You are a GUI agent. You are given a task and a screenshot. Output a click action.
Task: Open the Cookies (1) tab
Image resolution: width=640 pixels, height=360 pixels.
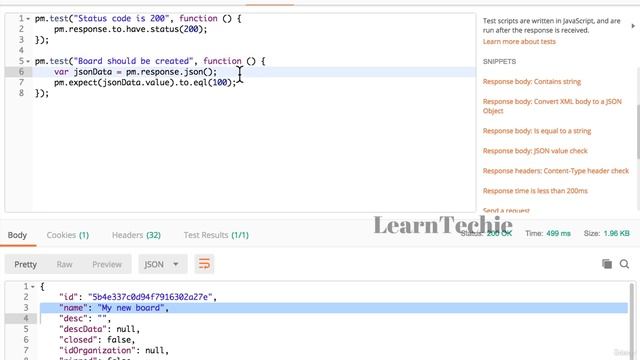click(68, 235)
